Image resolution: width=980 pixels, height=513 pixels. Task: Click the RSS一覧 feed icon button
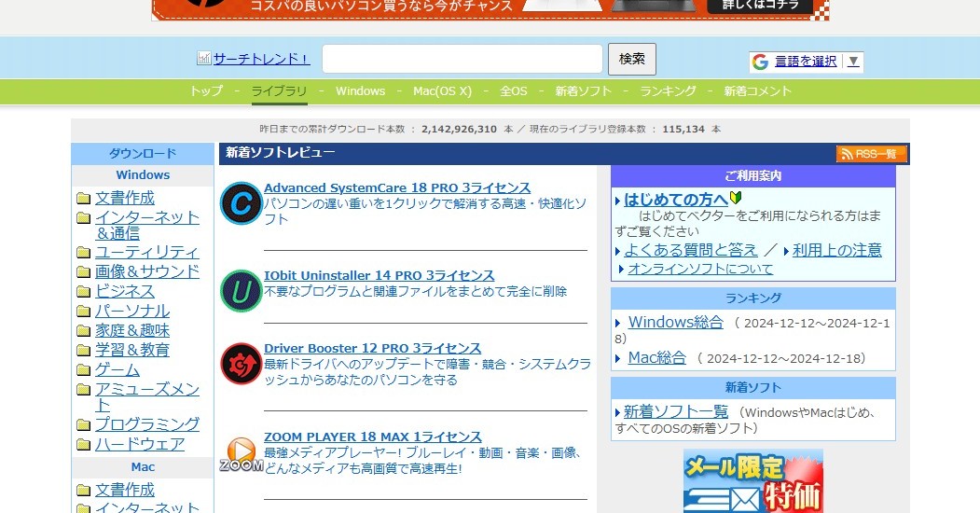point(871,154)
